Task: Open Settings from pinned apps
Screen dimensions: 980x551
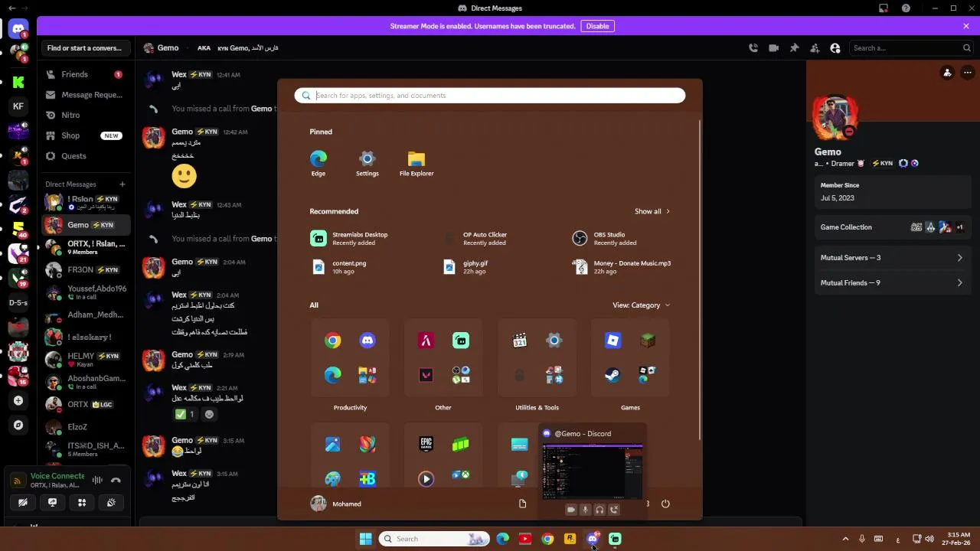Action: [x=367, y=164]
